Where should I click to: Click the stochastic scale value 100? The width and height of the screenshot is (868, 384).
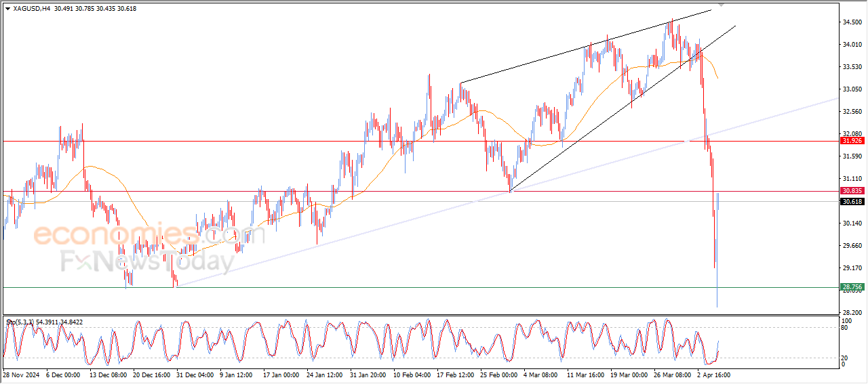pyautogui.click(x=848, y=320)
